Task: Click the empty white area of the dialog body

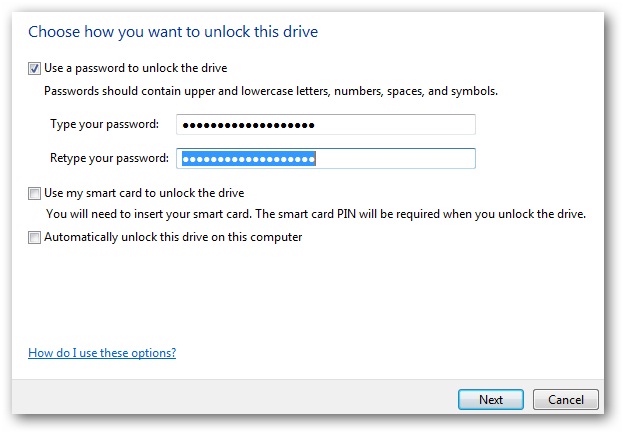Action: (310, 294)
